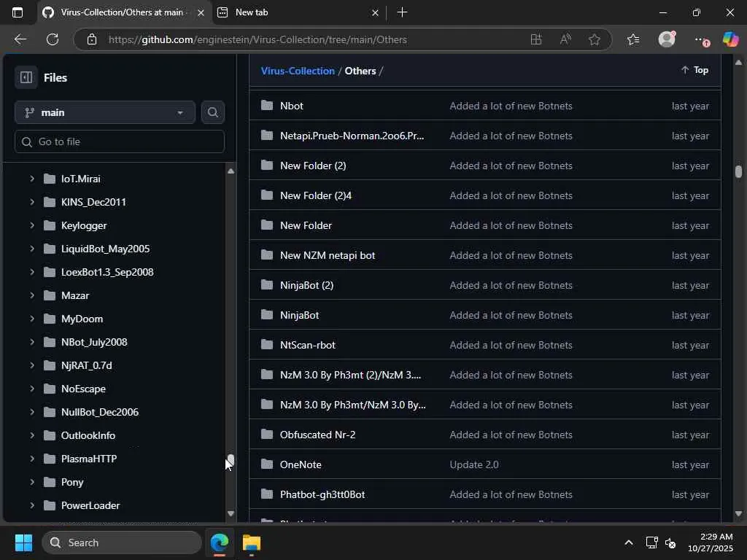Switch to the New tab tab
The height and width of the screenshot is (560, 747).
(x=252, y=12)
